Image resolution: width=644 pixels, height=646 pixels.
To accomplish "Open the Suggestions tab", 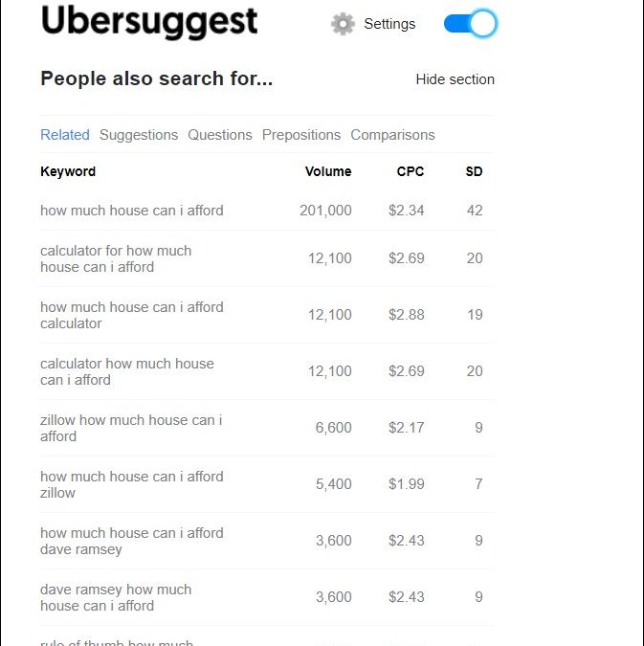I will pos(139,135).
